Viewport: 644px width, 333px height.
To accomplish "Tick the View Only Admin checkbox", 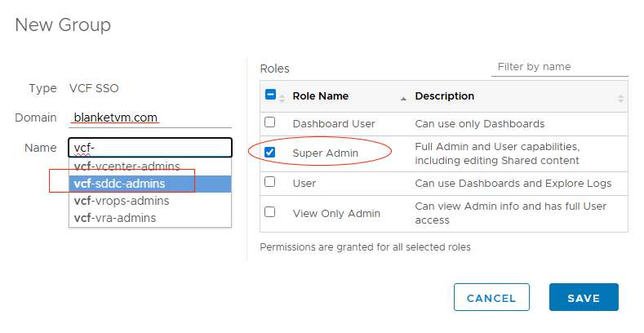I will click(270, 212).
